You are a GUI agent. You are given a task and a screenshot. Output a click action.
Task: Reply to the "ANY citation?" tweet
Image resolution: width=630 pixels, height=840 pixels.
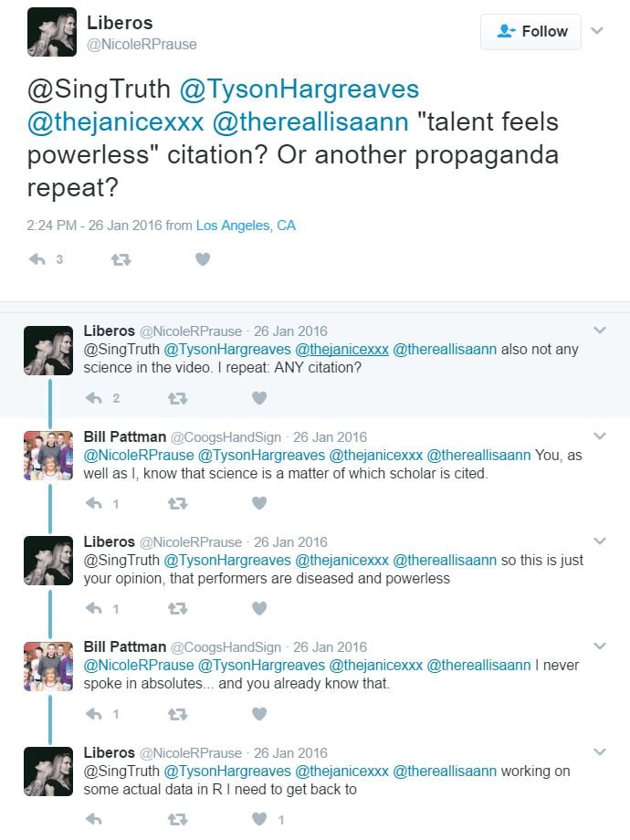92,398
